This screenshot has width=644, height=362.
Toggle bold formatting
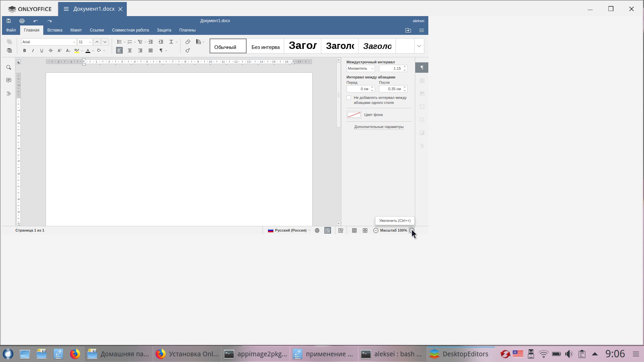[24, 51]
